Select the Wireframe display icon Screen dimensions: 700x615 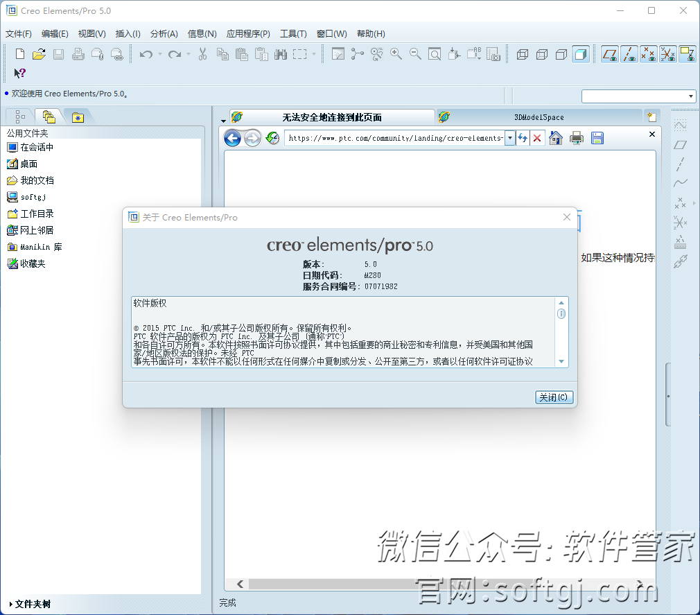523,55
